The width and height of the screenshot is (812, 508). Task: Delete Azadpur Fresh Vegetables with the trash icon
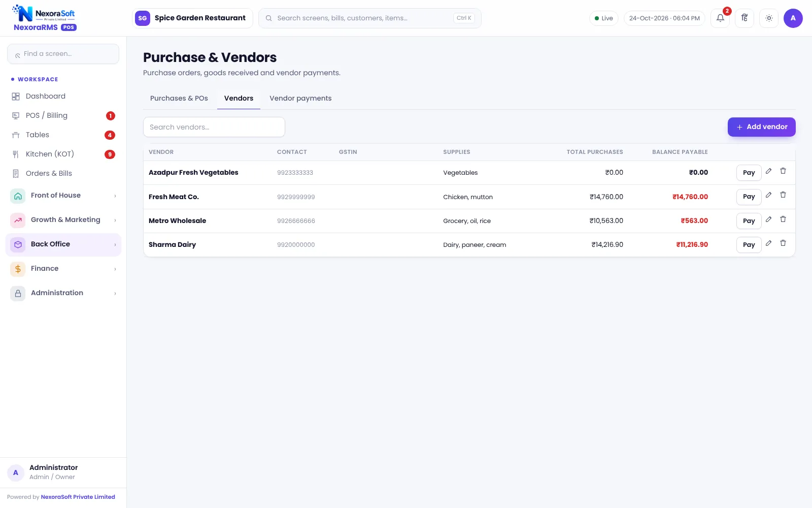coord(783,171)
